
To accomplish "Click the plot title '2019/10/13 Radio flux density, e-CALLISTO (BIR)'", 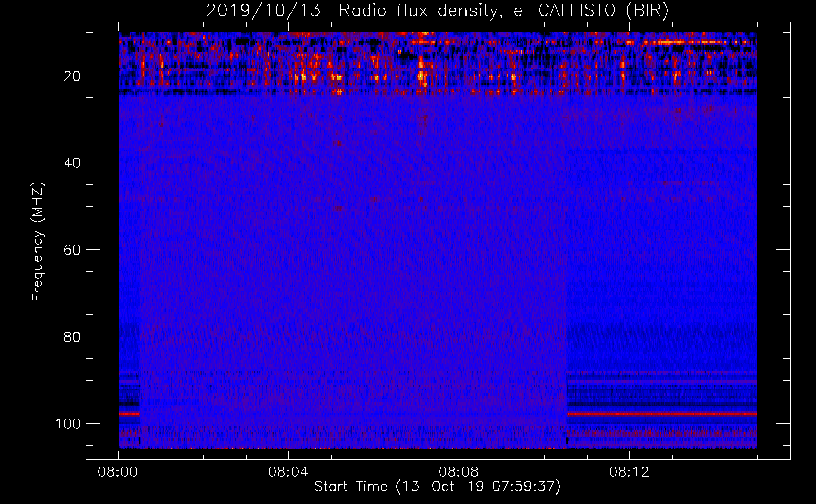I will click(x=437, y=10).
